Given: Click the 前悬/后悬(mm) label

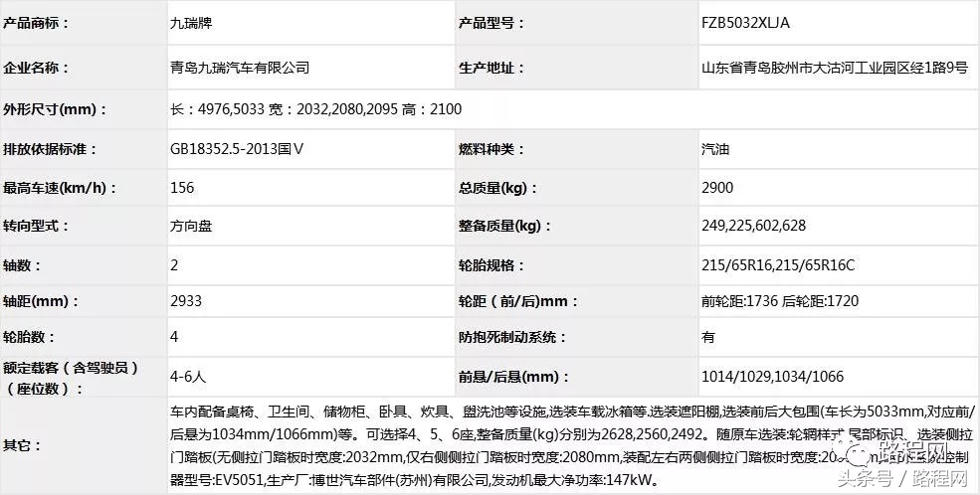Looking at the screenshot, I should coord(514,377).
